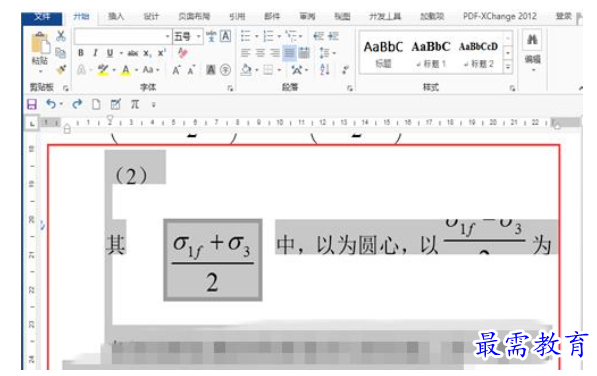Image resolution: width=597 pixels, height=376 pixels.
Task: Expand the numbering library arrow
Action: point(279,37)
